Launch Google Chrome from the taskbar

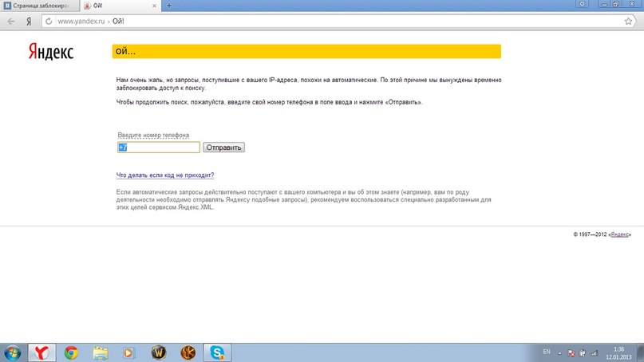click(x=71, y=352)
